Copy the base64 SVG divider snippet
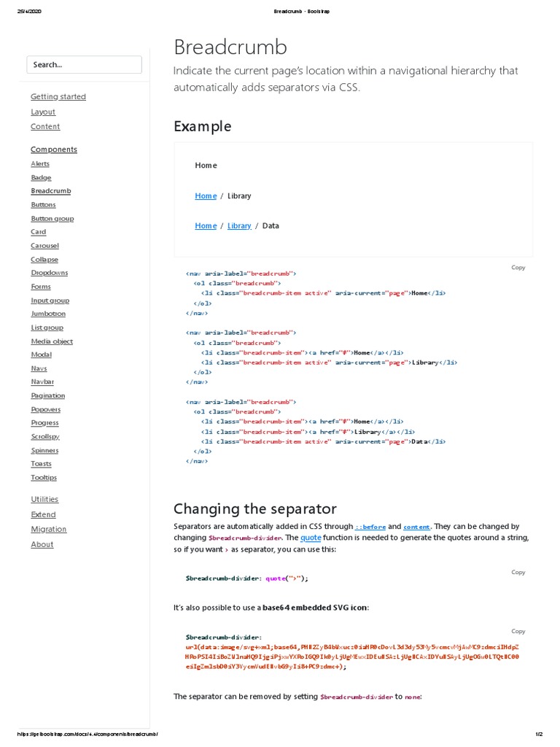This screenshot has height=747, width=560. coord(518,631)
